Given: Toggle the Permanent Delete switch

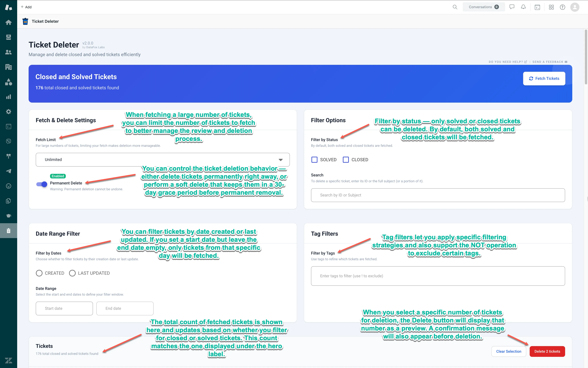Looking at the screenshot, I should coord(42,184).
